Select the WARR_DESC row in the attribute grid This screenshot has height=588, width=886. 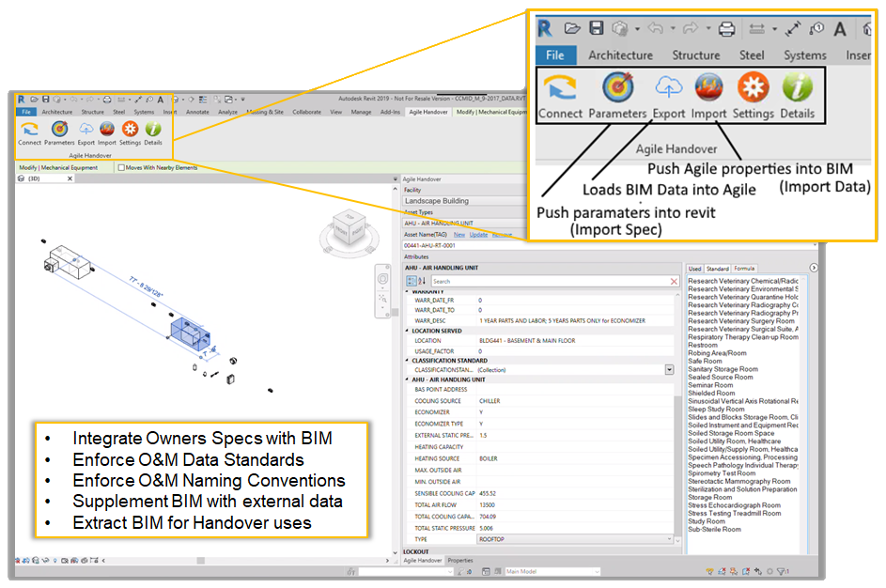[539, 321]
